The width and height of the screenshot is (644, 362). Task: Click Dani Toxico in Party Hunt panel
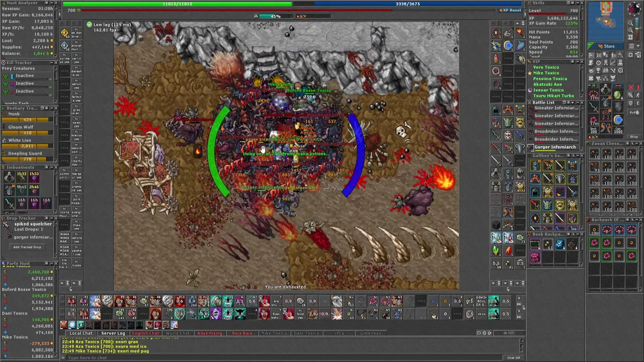point(15,313)
